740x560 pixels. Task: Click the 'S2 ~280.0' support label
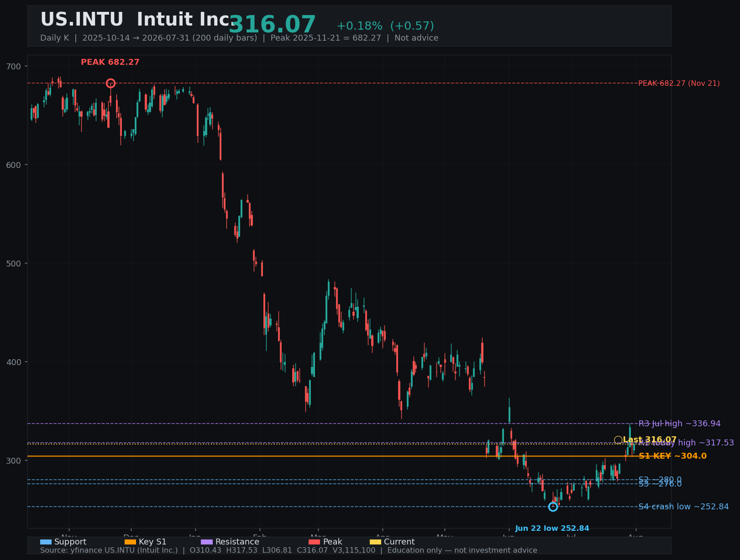(660, 480)
